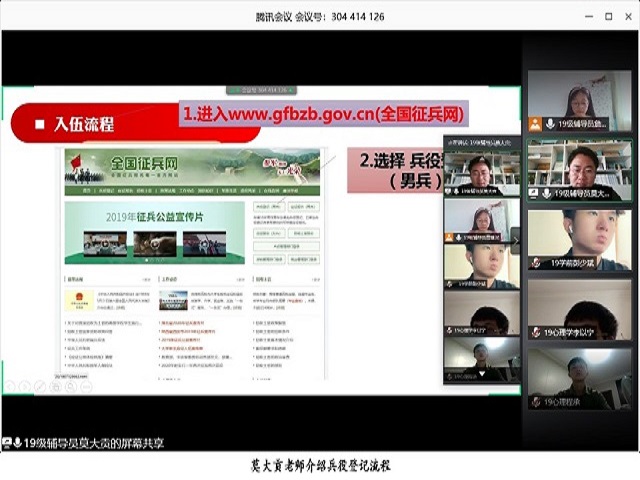This screenshot has width=640, height=480.
Task: Click microphone icon next to 屏幕共享 label
Action: pyautogui.click(x=15, y=443)
